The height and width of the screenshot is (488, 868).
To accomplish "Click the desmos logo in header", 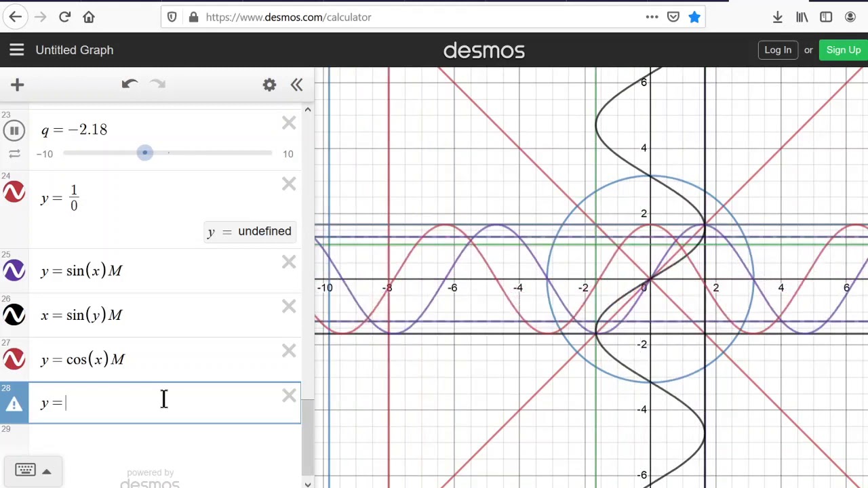I will 484,50.
